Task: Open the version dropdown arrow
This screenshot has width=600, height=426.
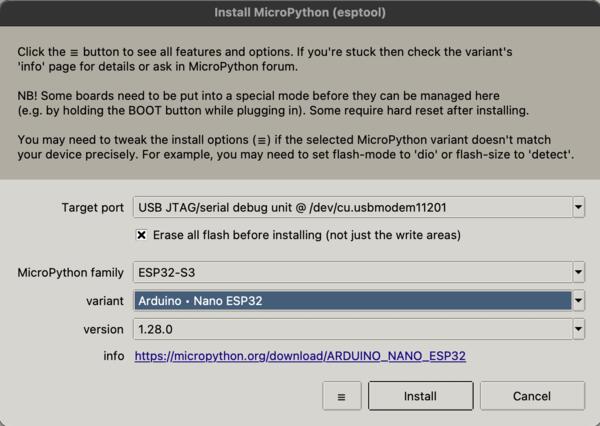Action: (578, 328)
